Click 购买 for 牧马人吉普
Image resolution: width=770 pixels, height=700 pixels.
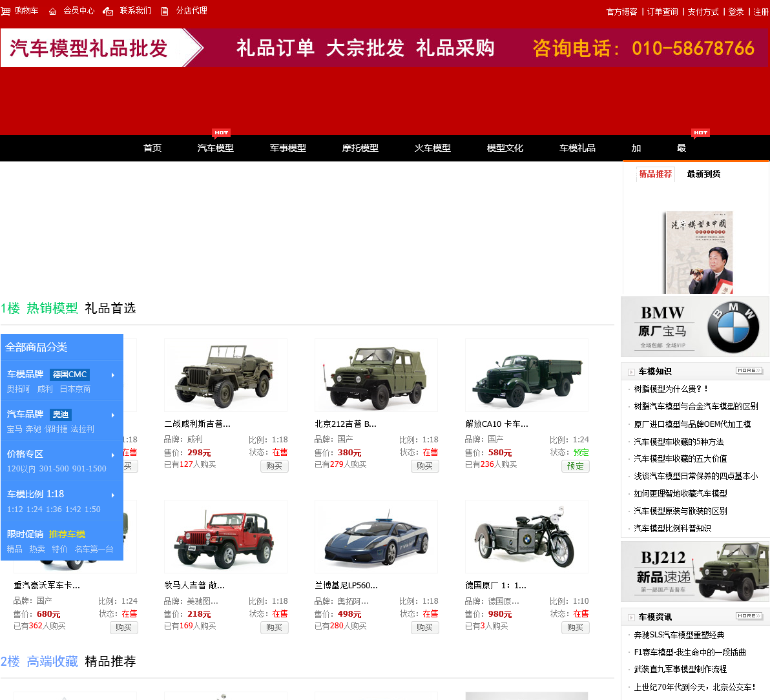(x=274, y=628)
